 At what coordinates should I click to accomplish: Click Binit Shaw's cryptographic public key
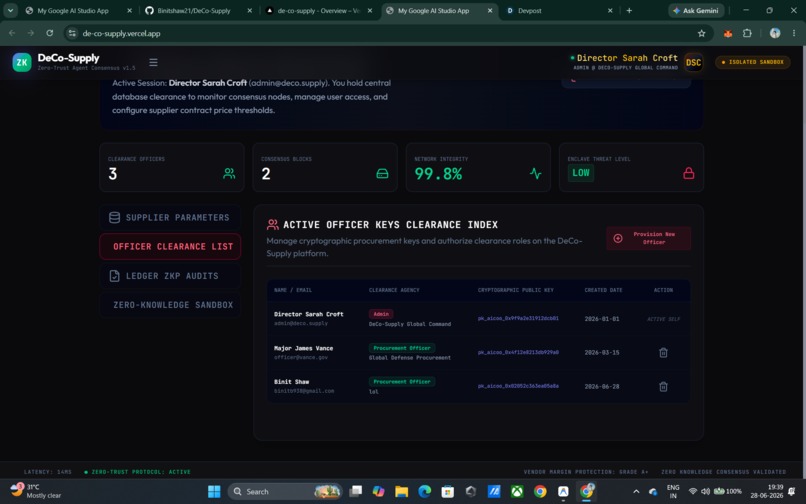pos(518,386)
